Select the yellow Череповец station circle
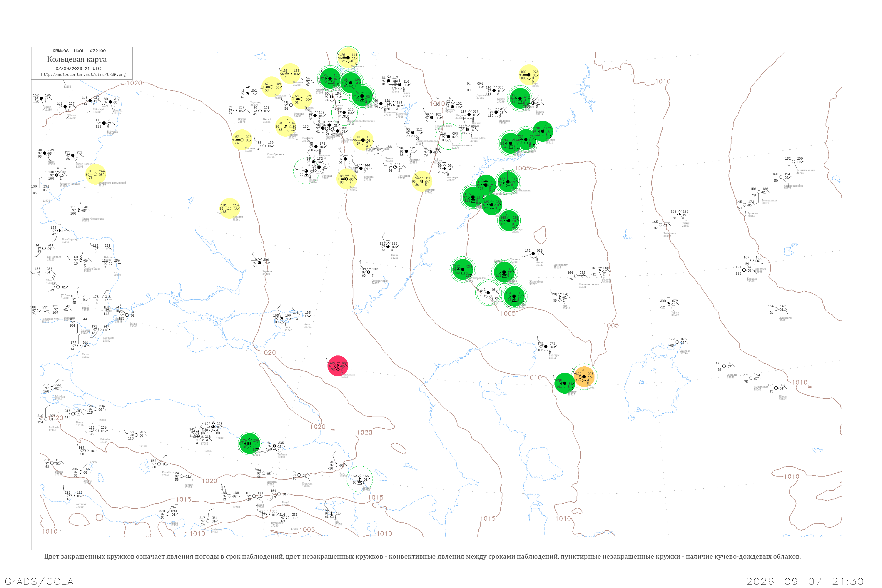Image resolution: width=882 pixels, height=588 pixels. point(348,58)
